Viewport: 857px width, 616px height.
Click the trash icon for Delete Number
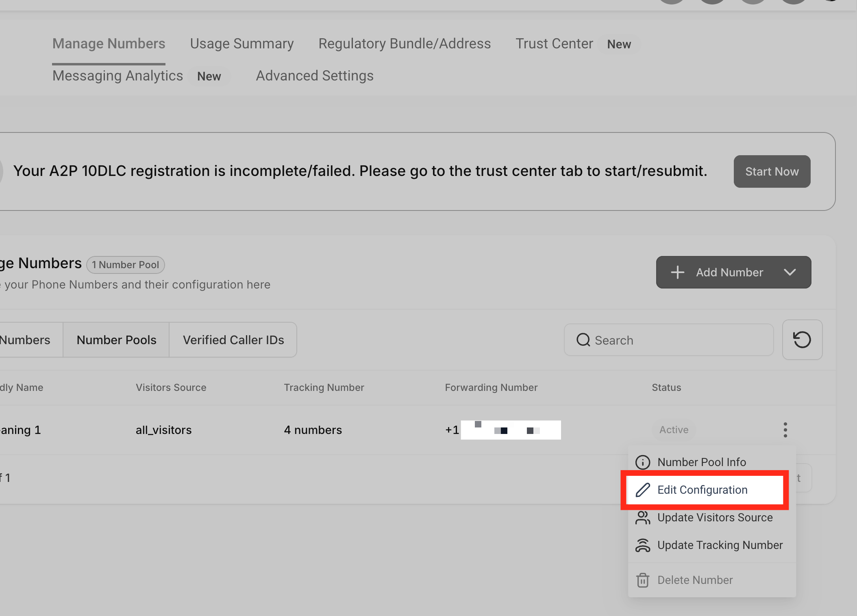coord(642,580)
